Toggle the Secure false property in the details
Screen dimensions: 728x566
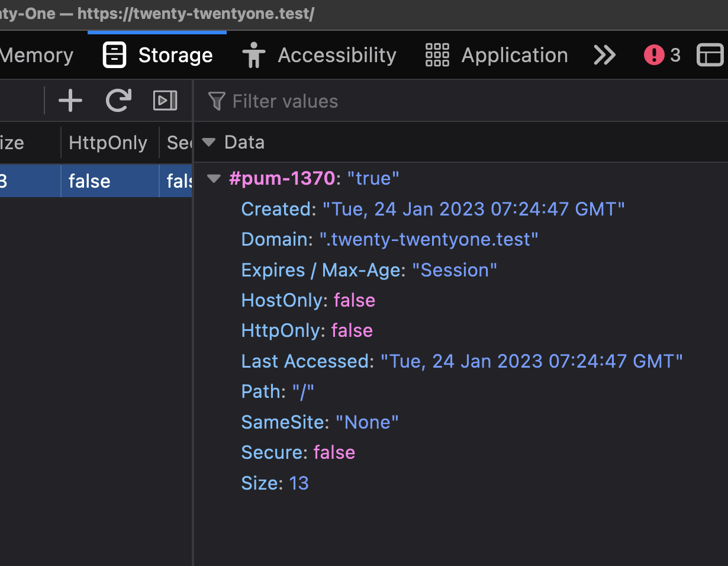[x=334, y=452]
